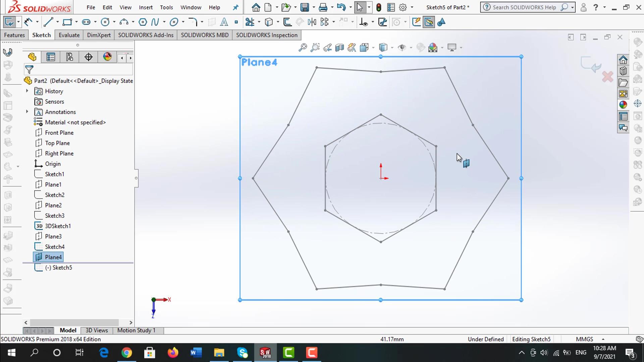Screen dimensions: 644x362
Task: Click the Search SOLIDWORKS Help field
Action: (524, 7)
